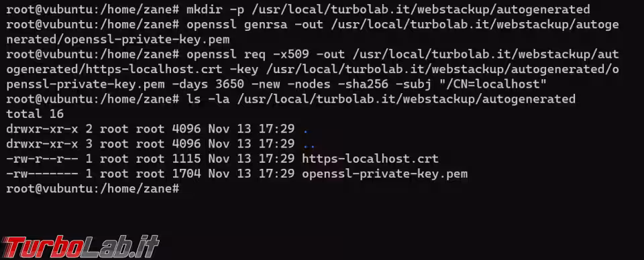The image size is (644, 260).
Task: Place cursor at the empty last prompt
Action: pyautogui.click(x=183, y=189)
